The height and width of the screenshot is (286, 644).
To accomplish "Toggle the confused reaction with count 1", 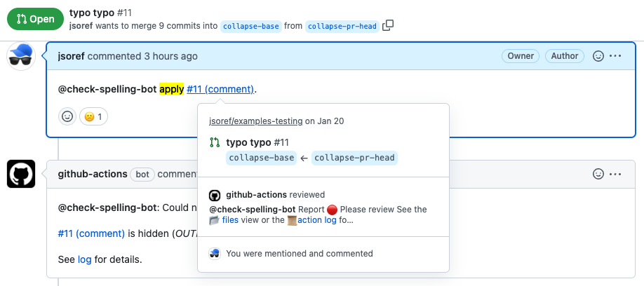I will (93, 117).
